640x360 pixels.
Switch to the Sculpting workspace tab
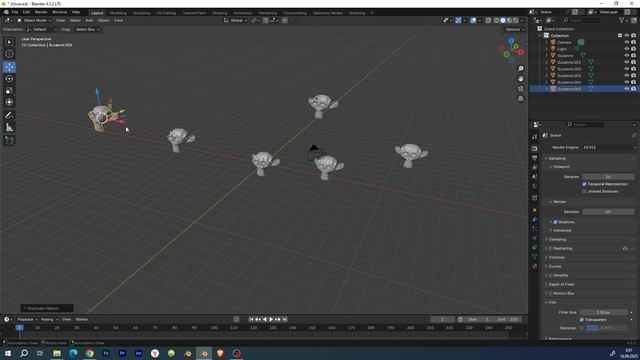[142, 13]
